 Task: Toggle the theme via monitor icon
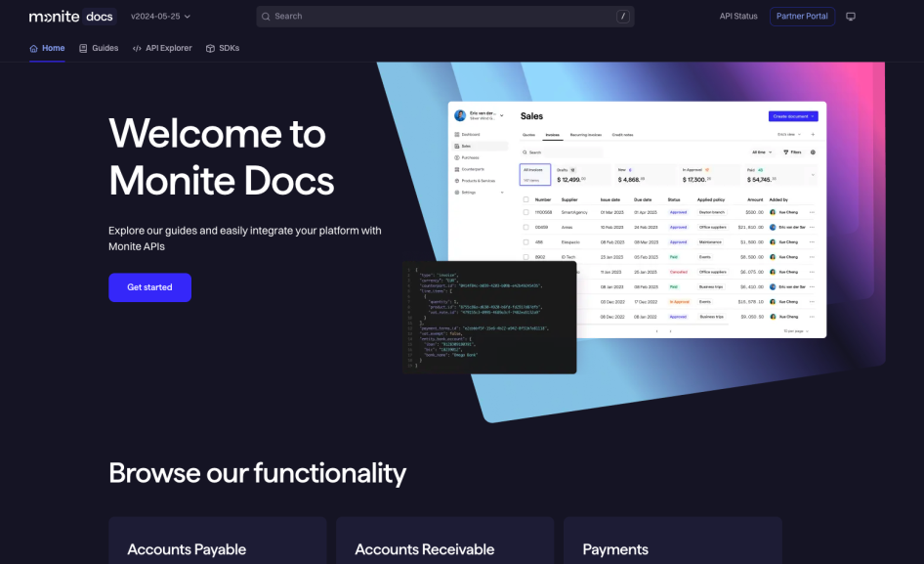click(x=851, y=17)
